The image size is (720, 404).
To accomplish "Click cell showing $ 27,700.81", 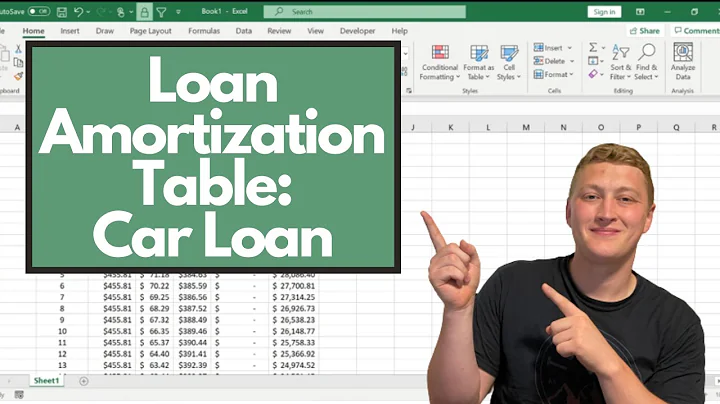I will click(x=293, y=286).
